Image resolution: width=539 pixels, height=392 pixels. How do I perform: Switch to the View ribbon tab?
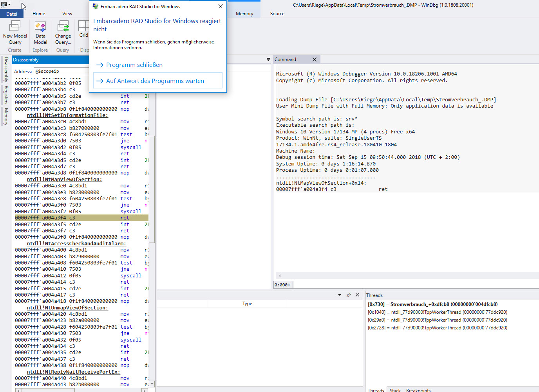point(67,14)
